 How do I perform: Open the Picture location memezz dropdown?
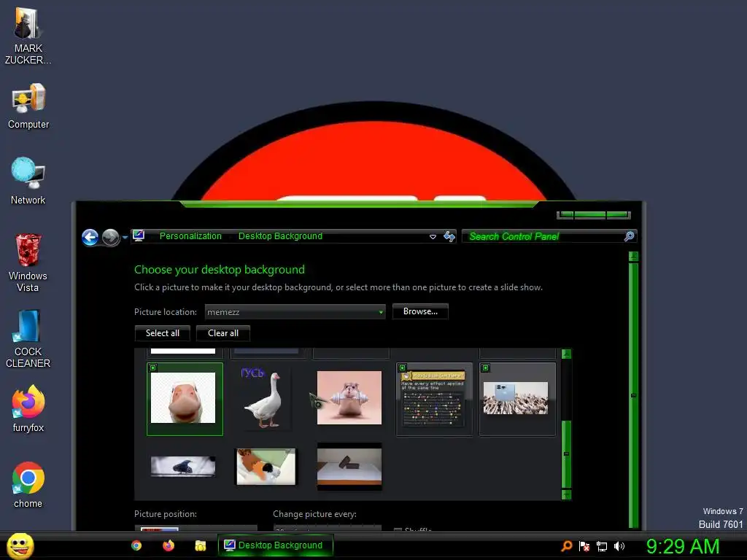[295, 312]
